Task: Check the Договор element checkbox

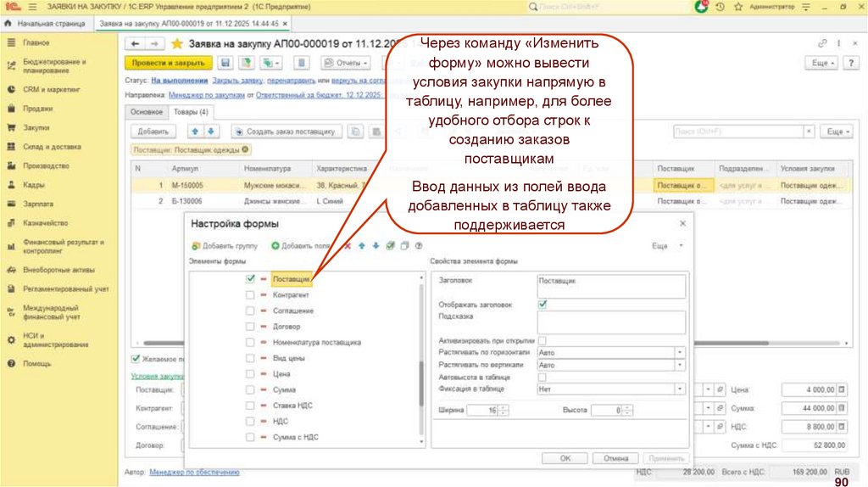Action: (250, 327)
